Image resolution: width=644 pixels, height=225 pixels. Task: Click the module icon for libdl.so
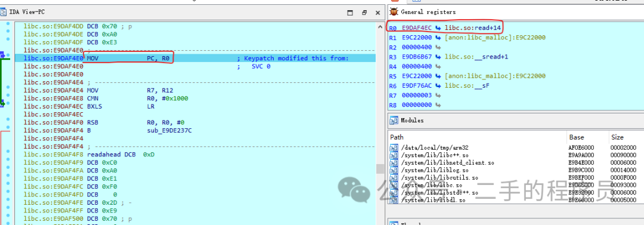(394, 200)
